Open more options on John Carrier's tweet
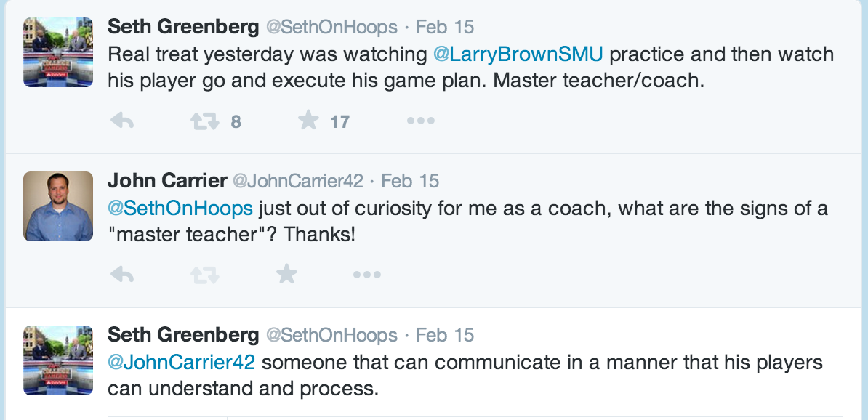 (x=366, y=275)
